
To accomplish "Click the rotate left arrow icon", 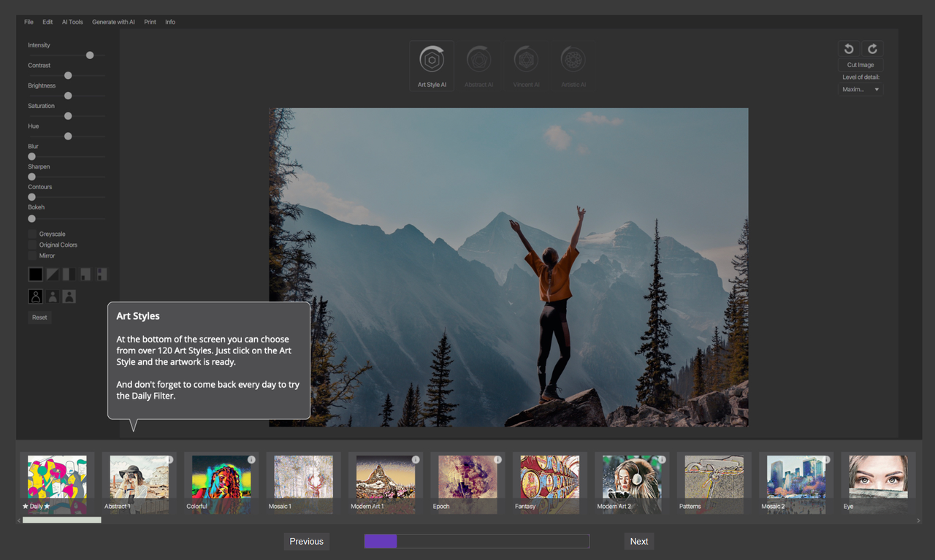I will click(849, 49).
